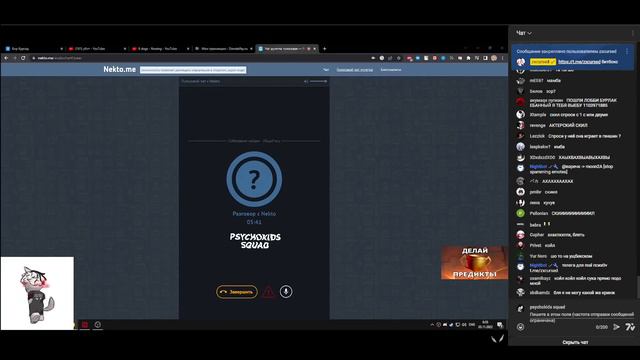Screen dimensions: 640x360
Task: Click the question mark avatar circle
Action: pos(254,179)
